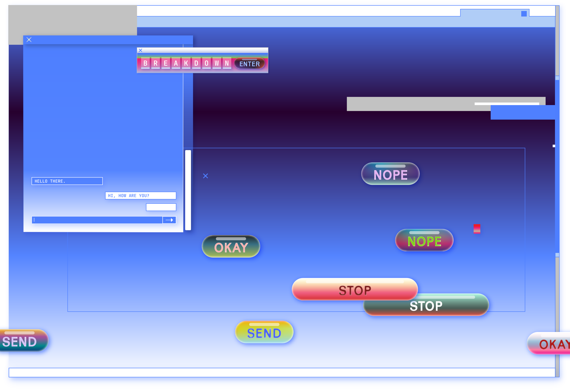Click the chat send arrow button

click(x=169, y=220)
